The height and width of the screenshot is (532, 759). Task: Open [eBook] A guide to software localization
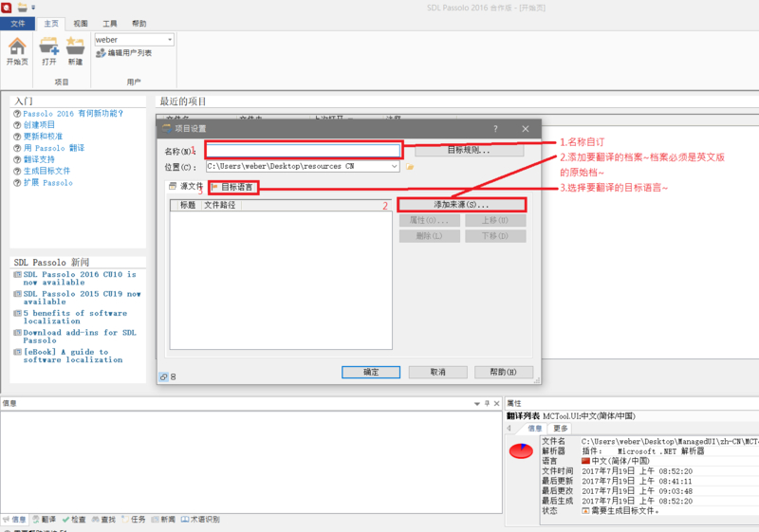[x=73, y=356]
